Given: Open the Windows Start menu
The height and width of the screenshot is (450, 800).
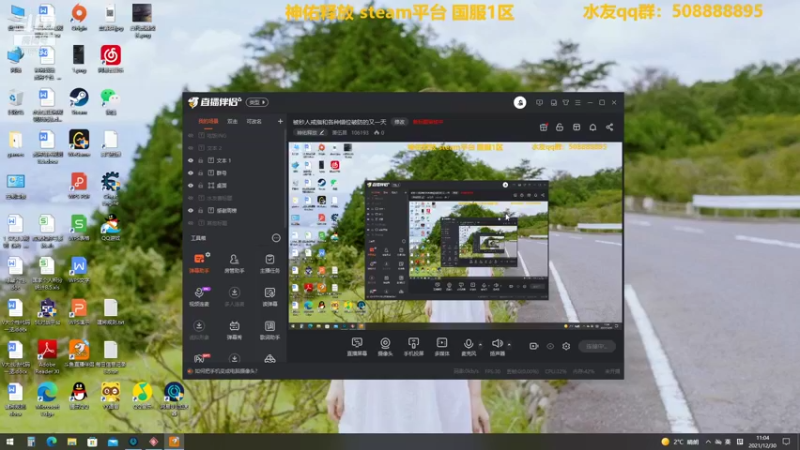Looking at the screenshot, I should 10,442.
